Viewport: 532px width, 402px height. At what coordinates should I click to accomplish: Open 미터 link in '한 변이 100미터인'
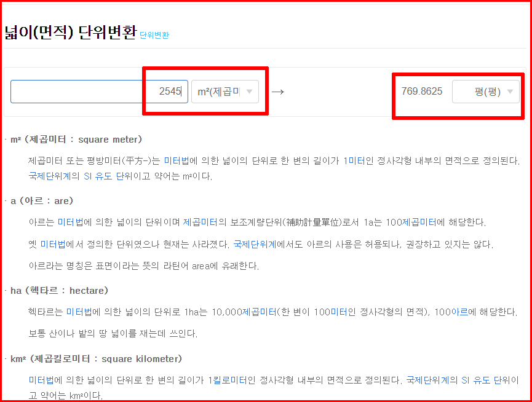pyautogui.click(x=339, y=312)
